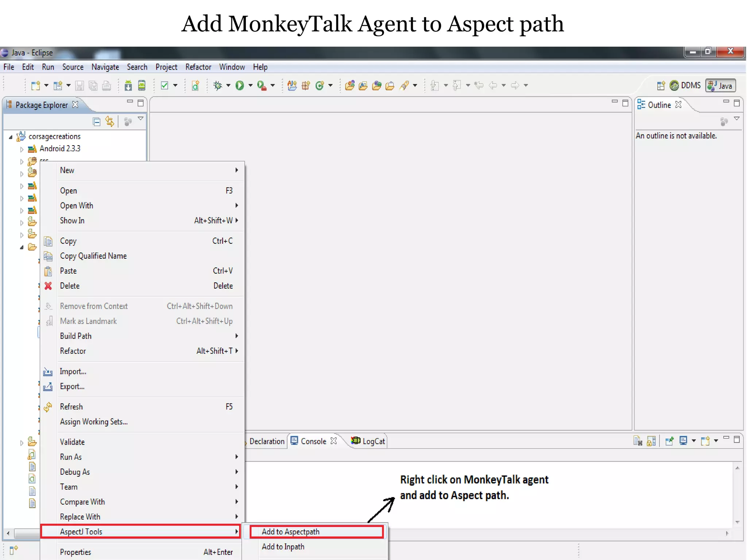The width and height of the screenshot is (747, 560).
Task: Toggle Scroll Lock in Console toolbar
Action: (x=651, y=441)
